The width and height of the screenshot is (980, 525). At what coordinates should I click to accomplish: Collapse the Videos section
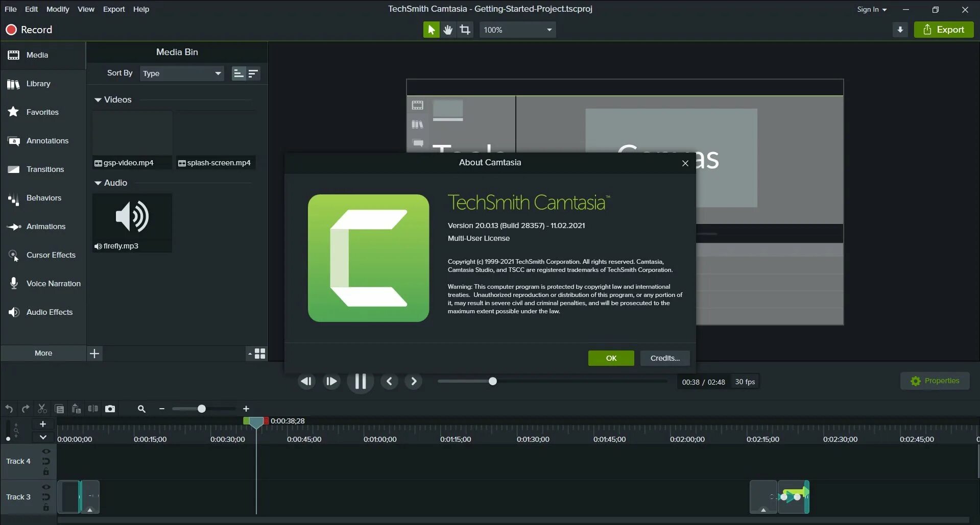[98, 100]
